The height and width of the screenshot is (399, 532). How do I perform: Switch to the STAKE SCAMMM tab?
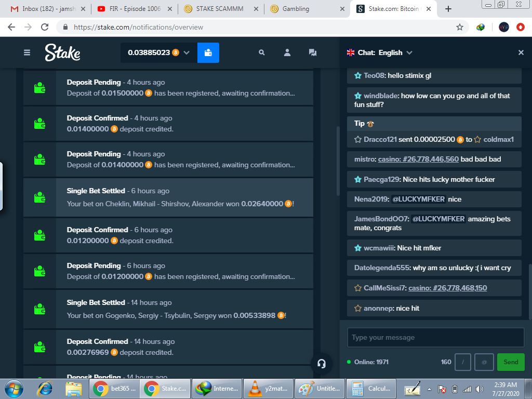(220, 9)
